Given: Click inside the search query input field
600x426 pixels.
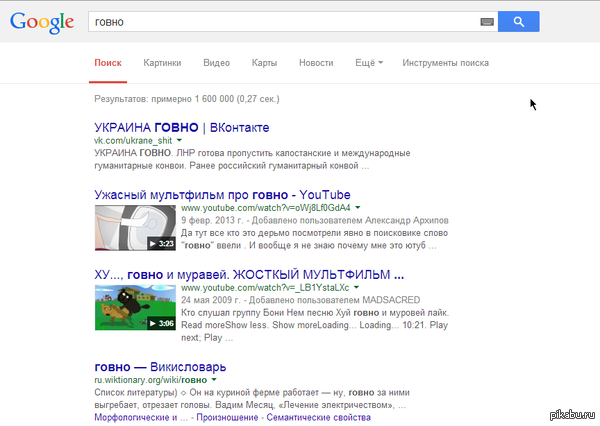Looking at the screenshot, I should tap(280, 21).
